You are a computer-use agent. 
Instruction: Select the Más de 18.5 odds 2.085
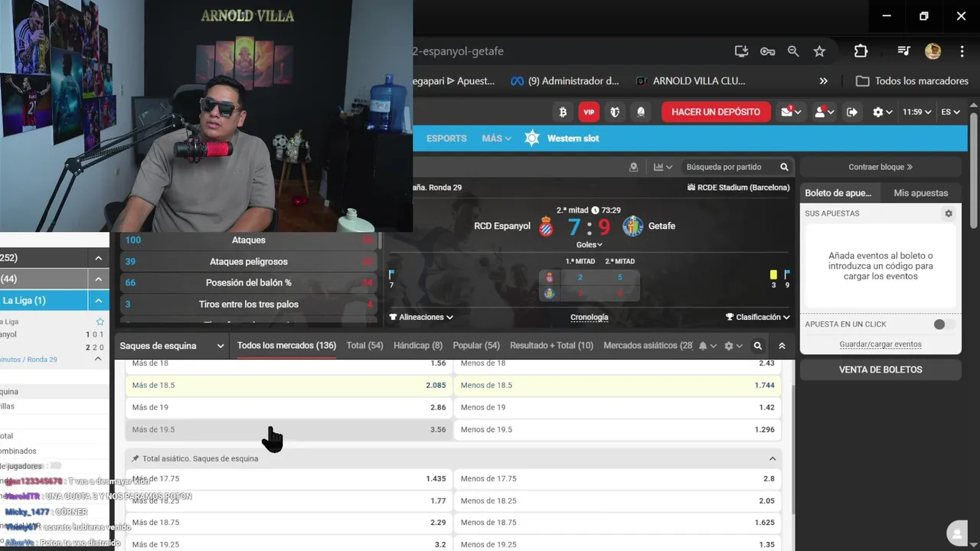tap(289, 385)
